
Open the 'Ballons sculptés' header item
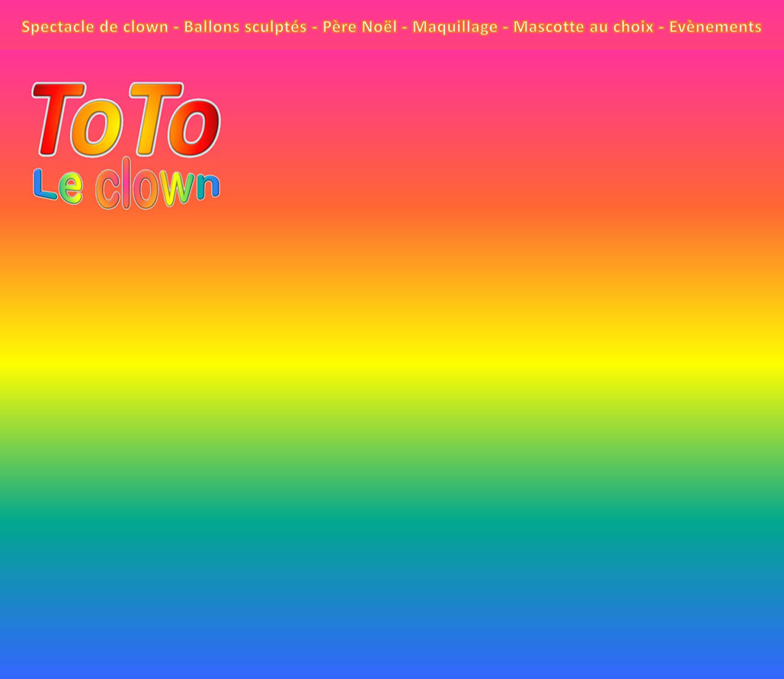(245, 27)
